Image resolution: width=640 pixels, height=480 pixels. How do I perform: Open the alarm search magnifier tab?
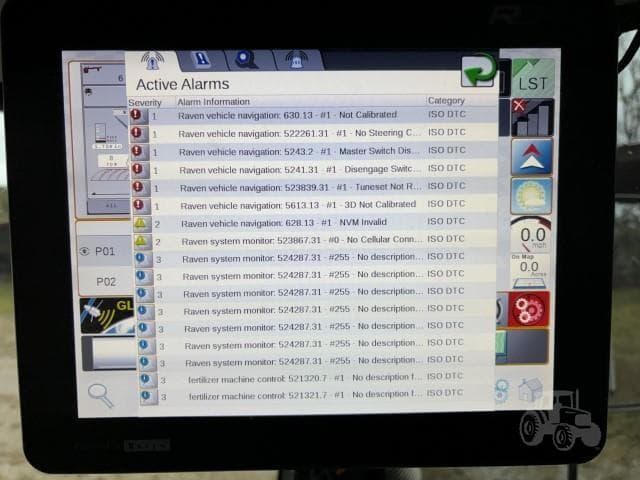point(246,60)
